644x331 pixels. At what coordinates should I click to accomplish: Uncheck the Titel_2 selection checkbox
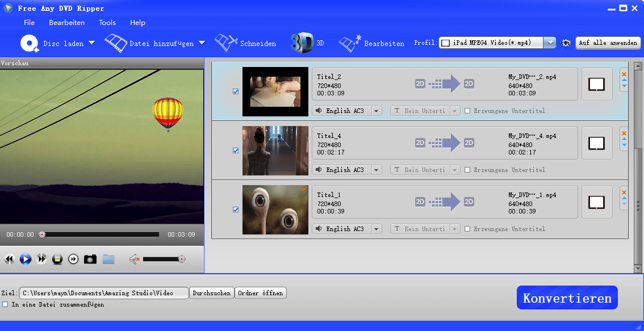point(236,91)
